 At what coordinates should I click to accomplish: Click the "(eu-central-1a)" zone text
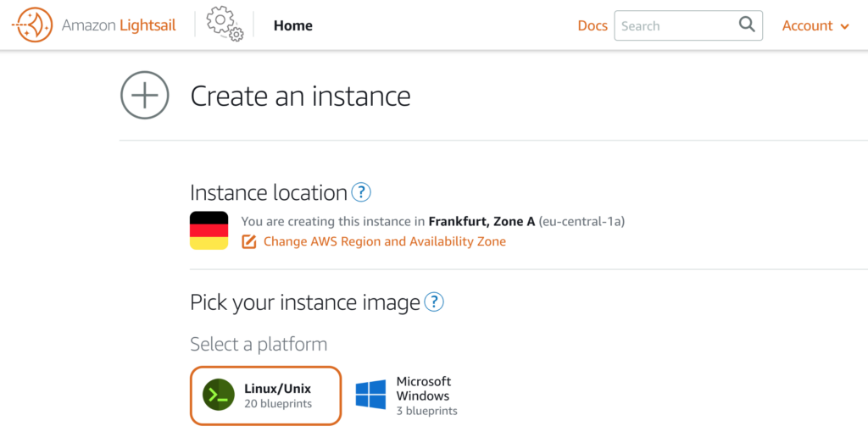click(581, 222)
